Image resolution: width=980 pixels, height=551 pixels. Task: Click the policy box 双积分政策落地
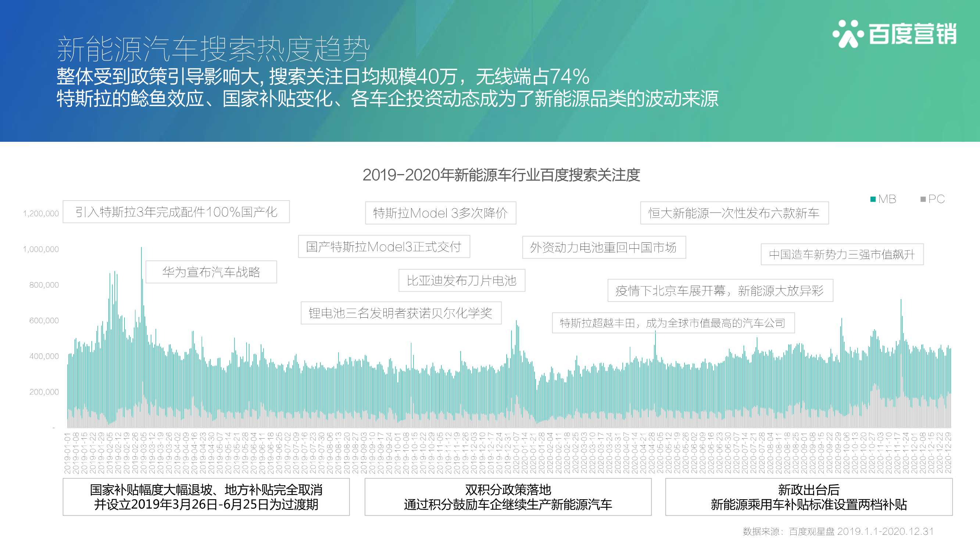508,497
